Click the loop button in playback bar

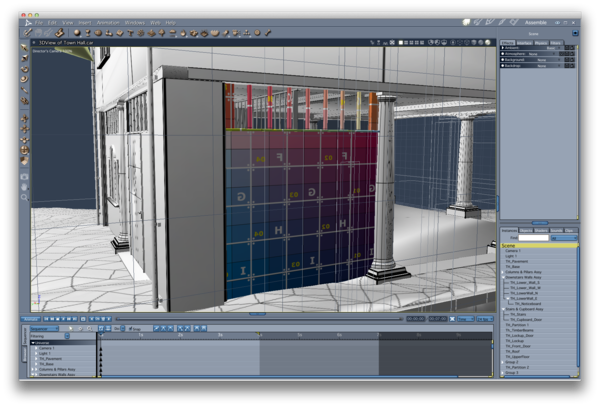[83, 319]
